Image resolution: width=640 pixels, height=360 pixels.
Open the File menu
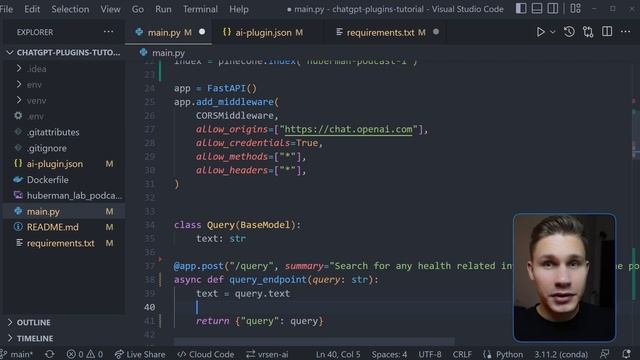pyautogui.click(x=6, y=9)
